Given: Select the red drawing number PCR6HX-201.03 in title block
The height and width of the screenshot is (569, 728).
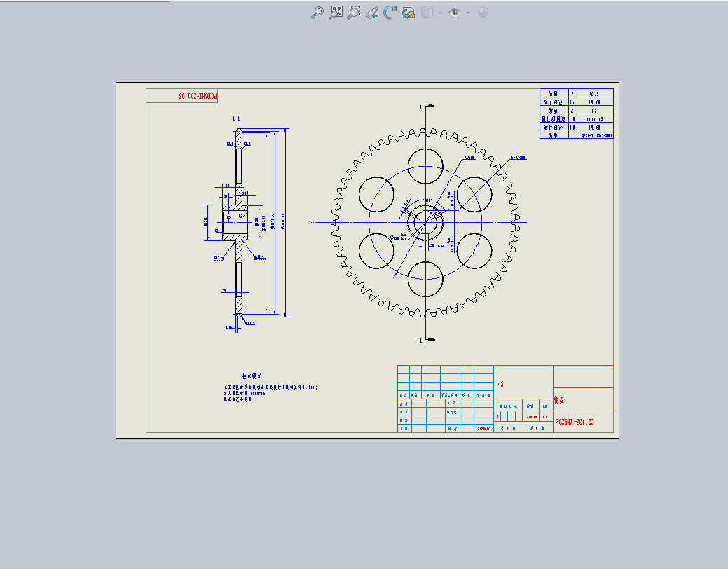Looking at the screenshot, I should 575,423.
